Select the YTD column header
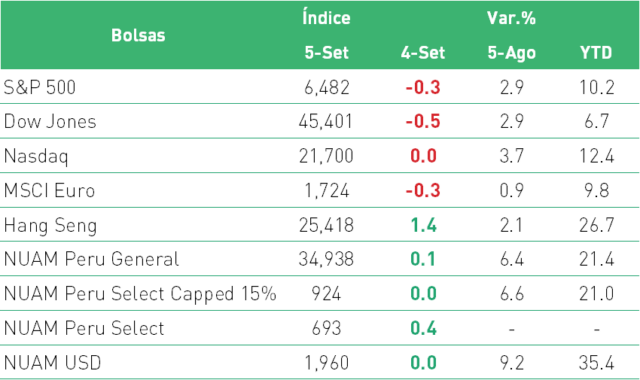The height and width of the screenshot is (380, 640). 596,53
